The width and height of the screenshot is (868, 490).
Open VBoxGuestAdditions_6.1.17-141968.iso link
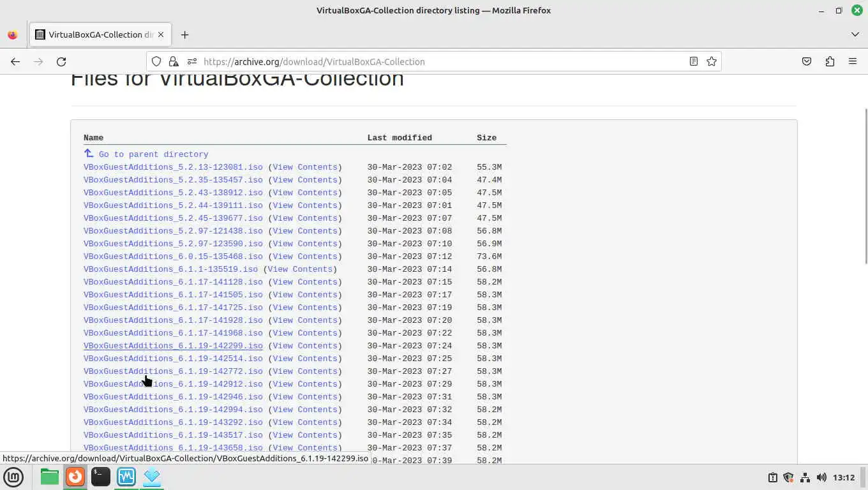173,333
